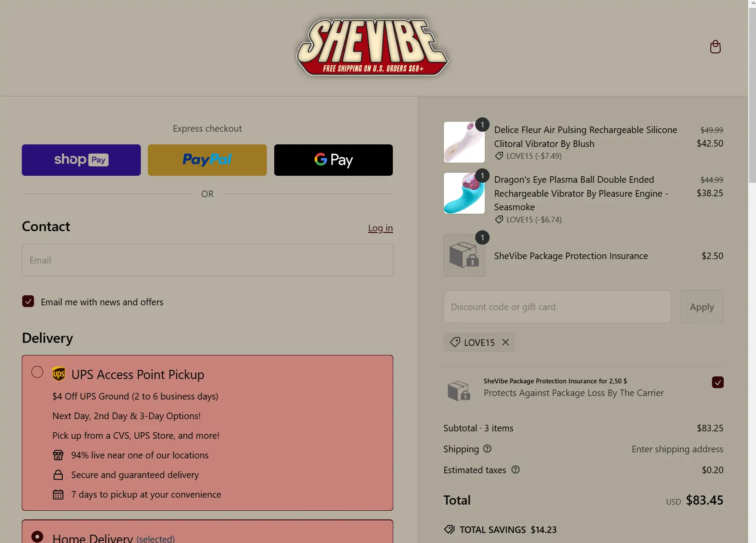Image resolution: width=756 pixels, height=543 pixels.
Task: Click the tag icon in LOVE15 chip
Action: point(455,342)
